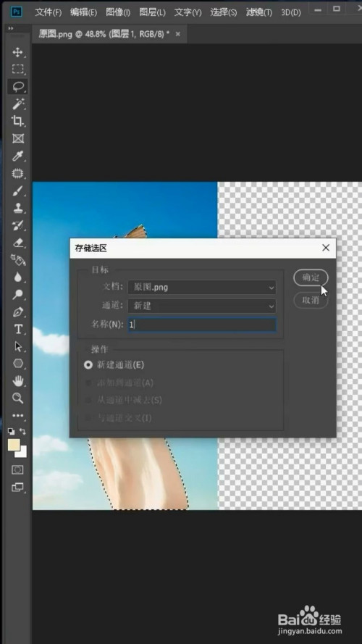The height and width of the screenshot is (644, 362).
Task: Select the Blur droplet tool
Action: 17,277
